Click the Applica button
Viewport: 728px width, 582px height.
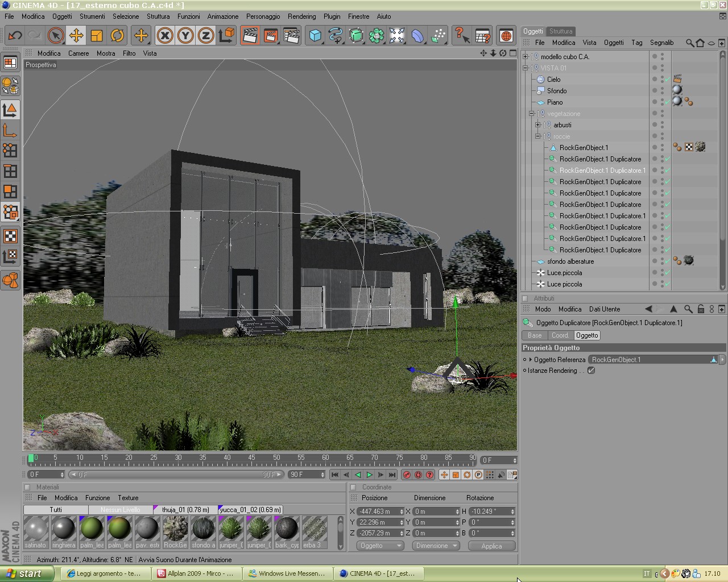tap(491, 546)
